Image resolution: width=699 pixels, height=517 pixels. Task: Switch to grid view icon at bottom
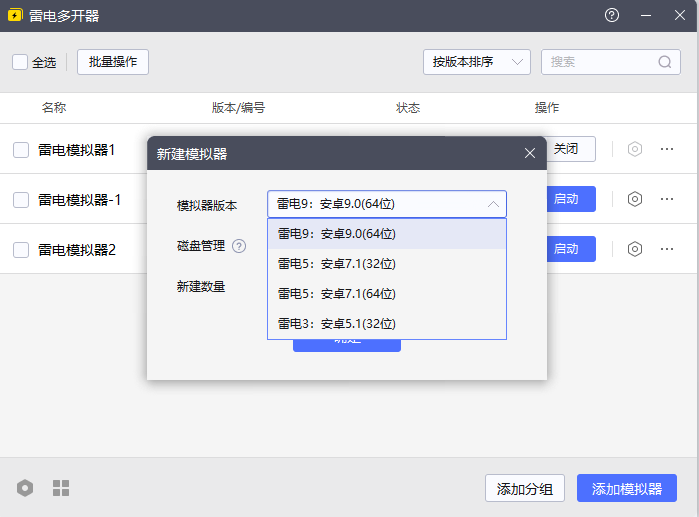[61, 488]
